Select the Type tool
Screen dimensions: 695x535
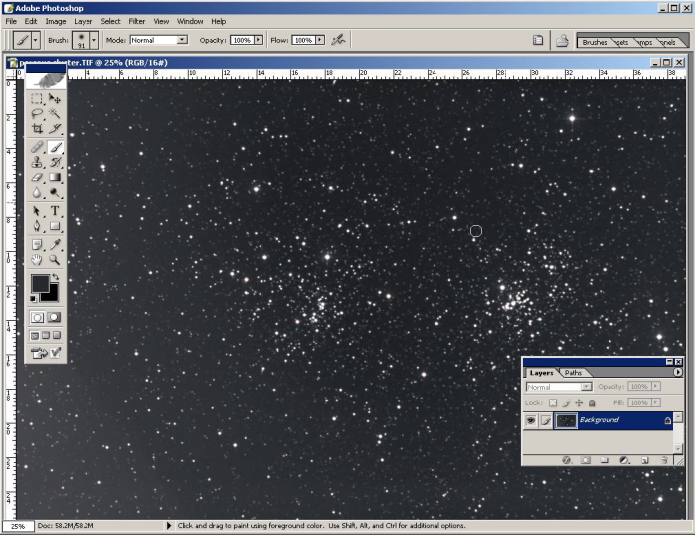click(x=55, y=211)
